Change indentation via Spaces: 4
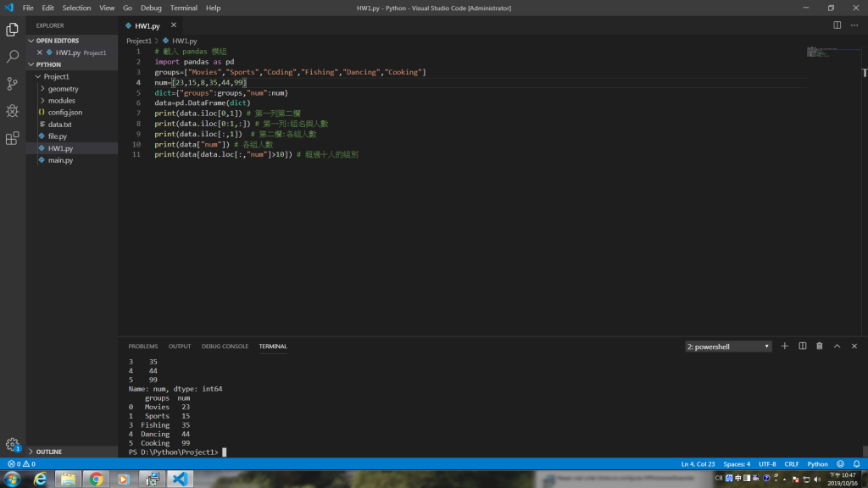Screen dimensions: 868x488 pos(737,464)
